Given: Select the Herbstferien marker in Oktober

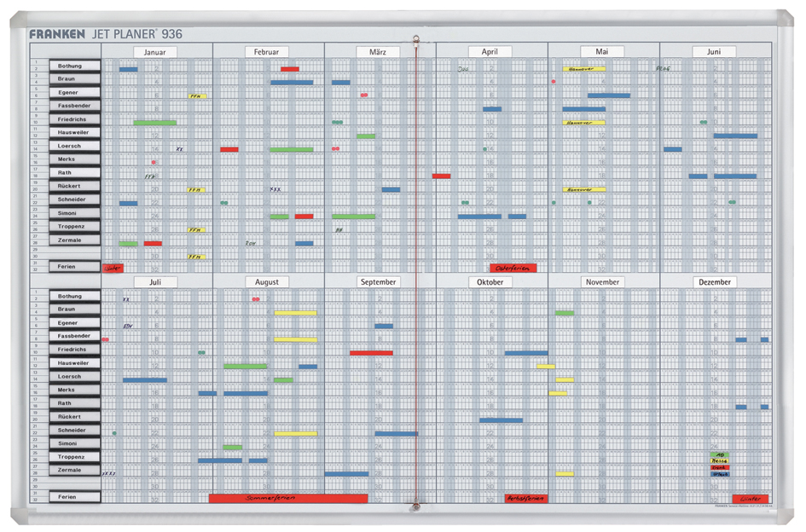Looking at the screenshot, I should coord(525,498).
